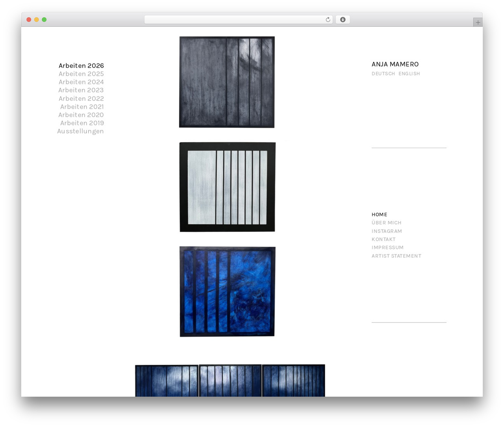Viewport: 504px width, 427px height.
Task: Switch site language to Deutsch
Action: pyautogui.click(x=383, y=74)
